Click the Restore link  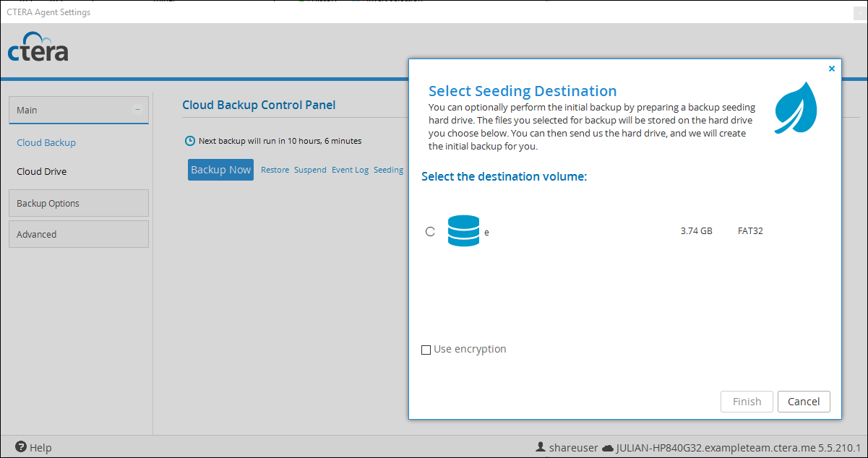click(275, 170)
